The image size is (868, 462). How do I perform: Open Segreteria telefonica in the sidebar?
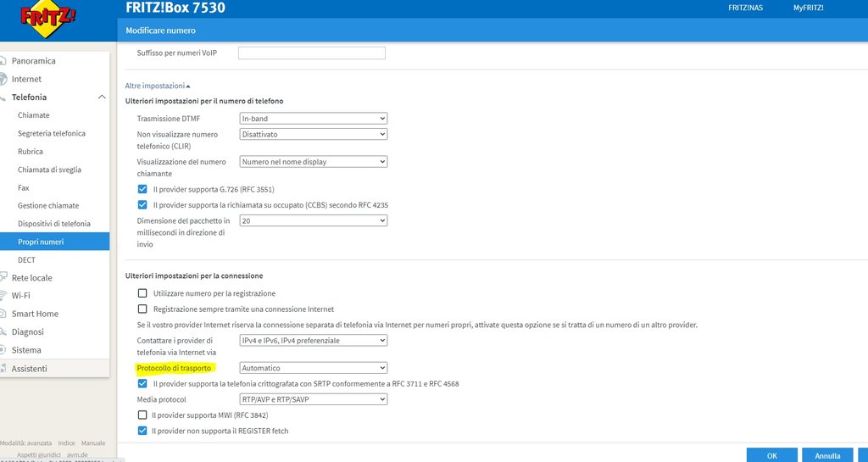[x=51, y=133]
